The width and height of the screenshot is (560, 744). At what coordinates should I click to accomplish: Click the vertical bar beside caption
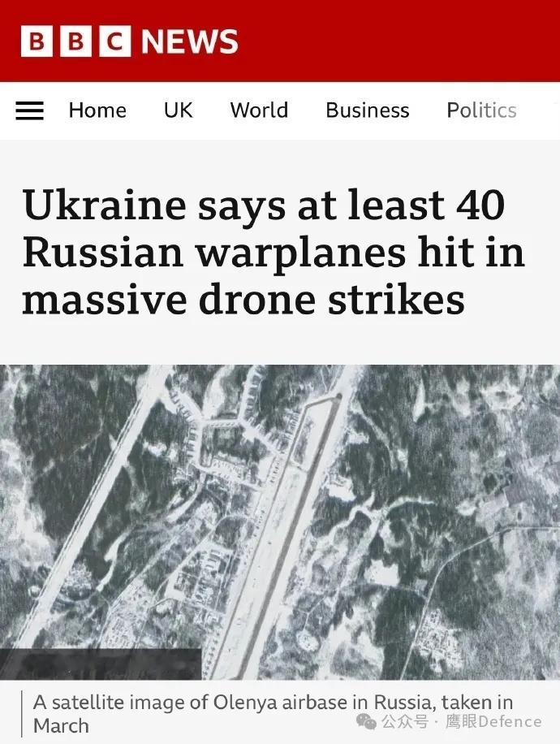click(22, 714)
